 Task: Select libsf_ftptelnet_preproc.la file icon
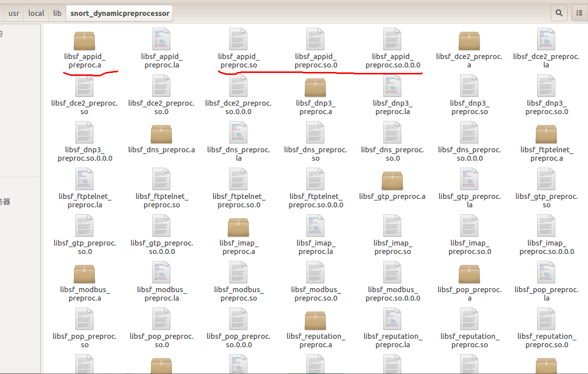coord(84,179)
